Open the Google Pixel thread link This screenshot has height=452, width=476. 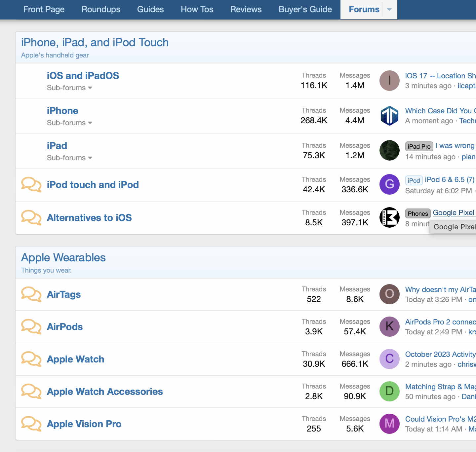click(x=454, y=213)
